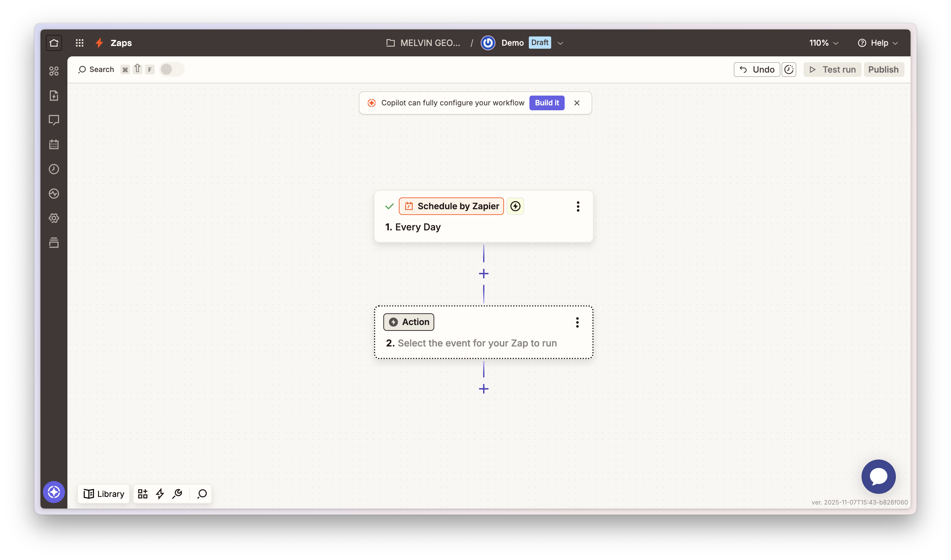951x560 pixels.
Task: Open the calendar icon in the left sidebar
Action: coord(54,144)
